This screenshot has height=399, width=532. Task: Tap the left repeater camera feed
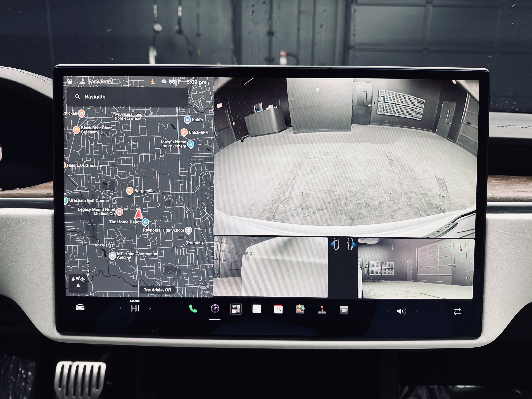pos(271,267)
